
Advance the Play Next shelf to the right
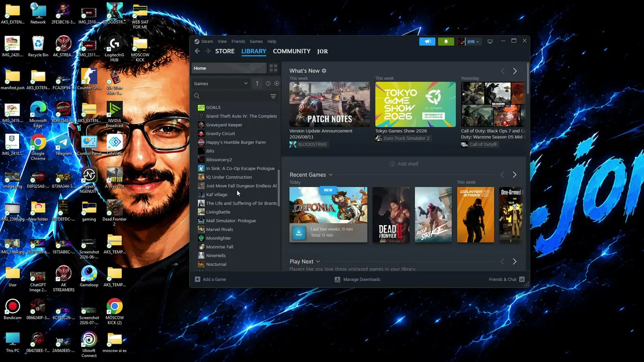514,261
